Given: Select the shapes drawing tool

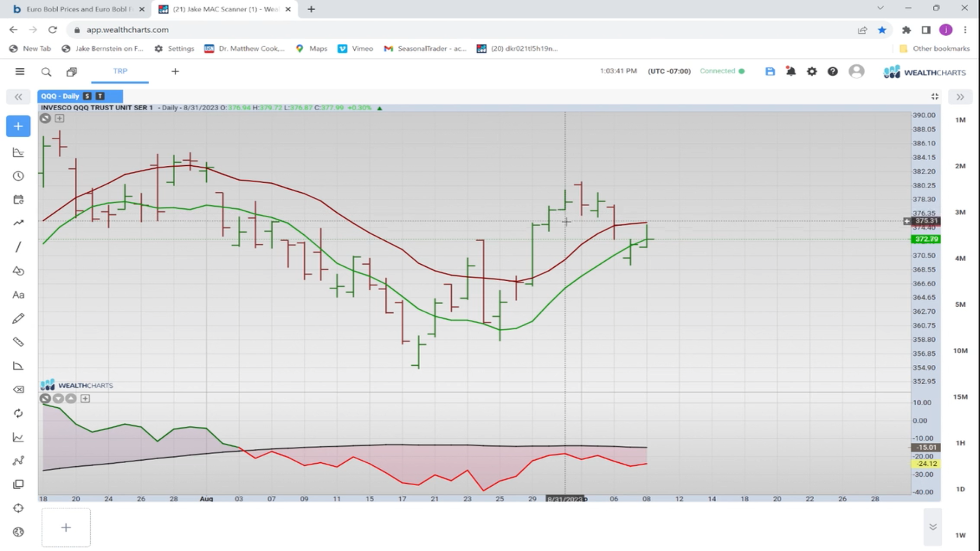Looking at the screenshot, I should [x=18, y=271].
